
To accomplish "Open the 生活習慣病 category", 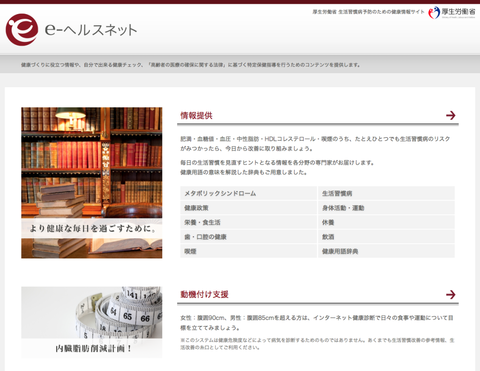I will click(386, 193).
